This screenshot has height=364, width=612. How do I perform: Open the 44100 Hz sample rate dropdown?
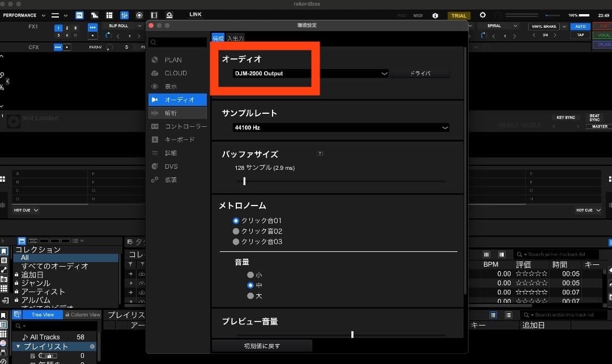[341, 128]
